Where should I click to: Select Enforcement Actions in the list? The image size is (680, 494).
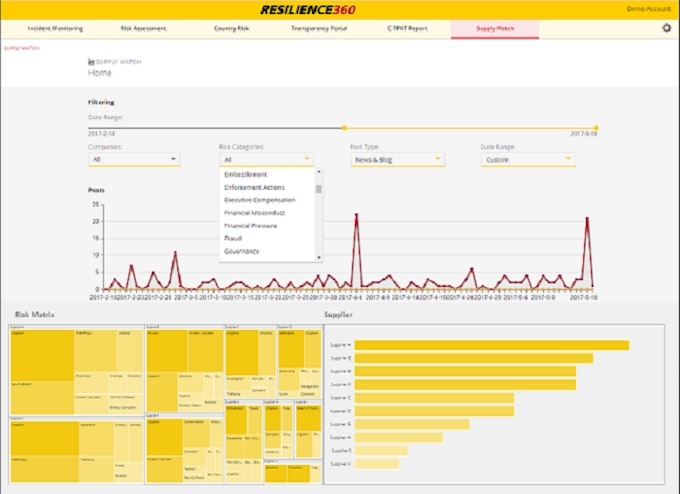pos(255,188)
